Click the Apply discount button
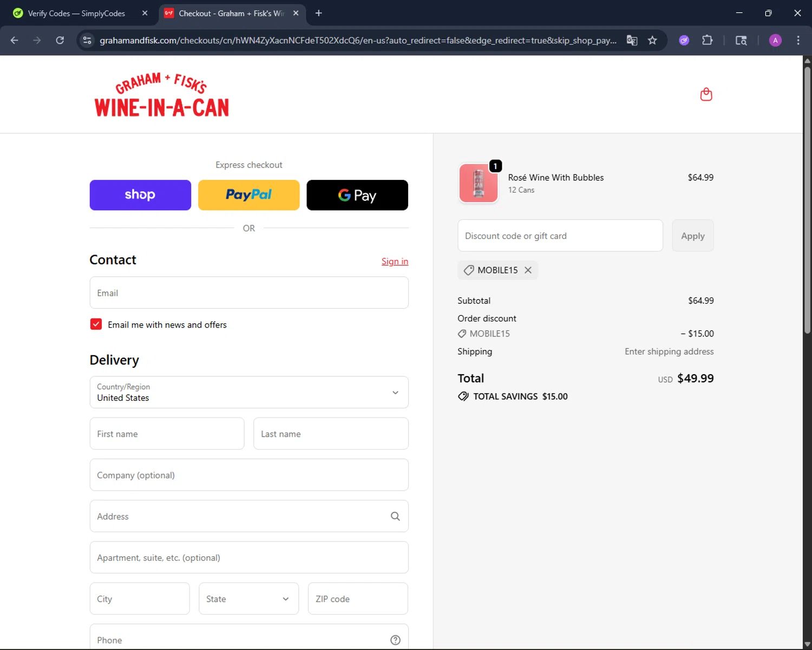 tap(692, 236)
